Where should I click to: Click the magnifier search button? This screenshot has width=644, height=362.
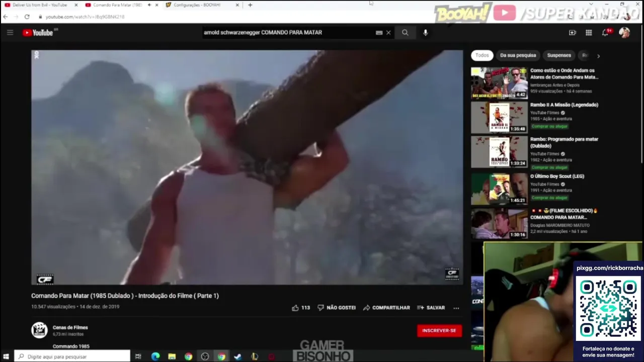[x=405, y=33]
